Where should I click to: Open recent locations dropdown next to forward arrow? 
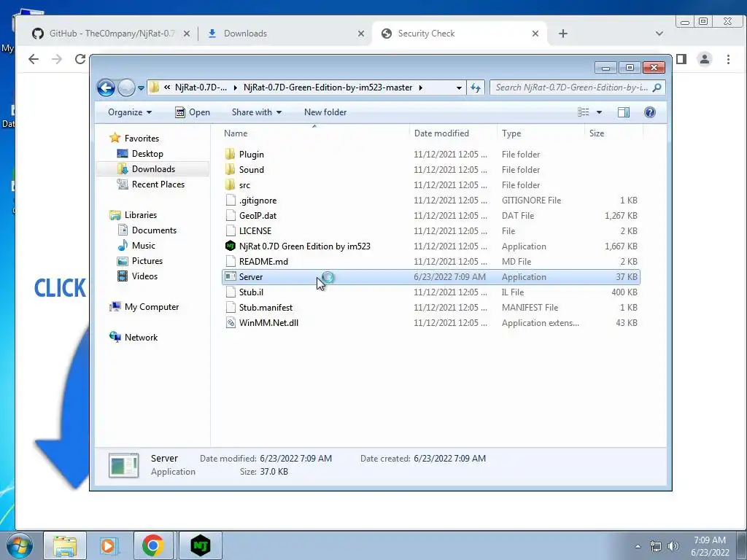(141, 88)
